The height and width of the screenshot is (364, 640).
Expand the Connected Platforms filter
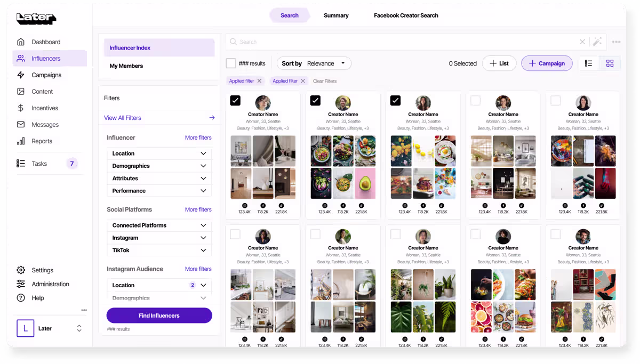(159, 225)
